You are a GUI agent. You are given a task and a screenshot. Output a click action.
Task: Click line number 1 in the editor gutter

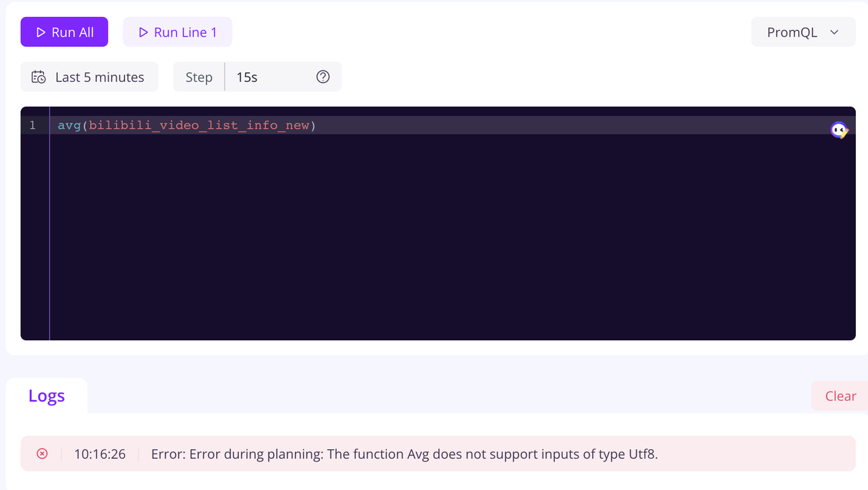pyautogui.click(x=33, y=125)
